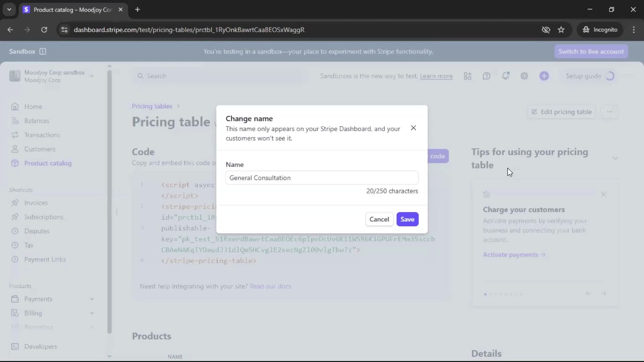Collapse the Tips for pricing table panel
The image size is (644, 362).
pyautogui.click(x=615, y=158)
